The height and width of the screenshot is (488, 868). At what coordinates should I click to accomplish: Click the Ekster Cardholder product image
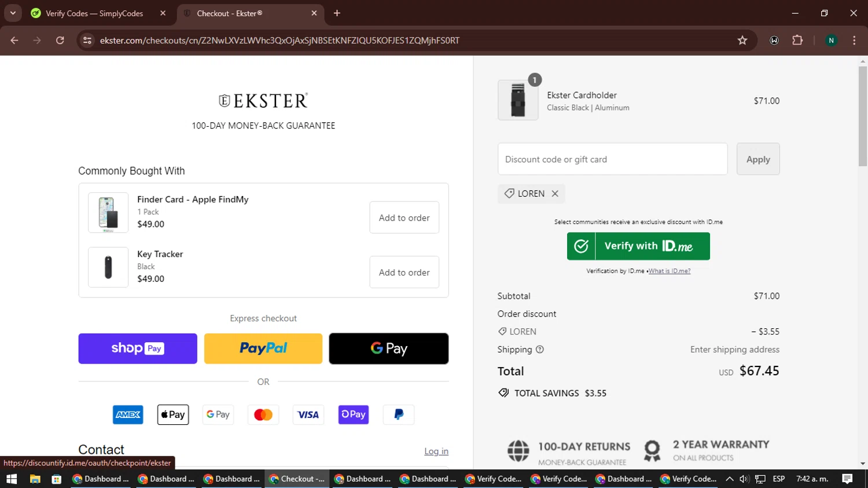[518, 100]
